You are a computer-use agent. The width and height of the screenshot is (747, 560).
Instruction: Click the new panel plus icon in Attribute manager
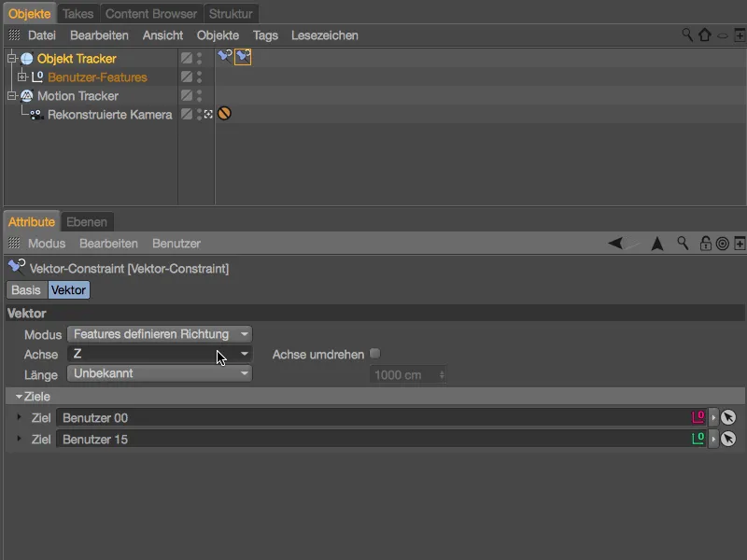point(740,244)
